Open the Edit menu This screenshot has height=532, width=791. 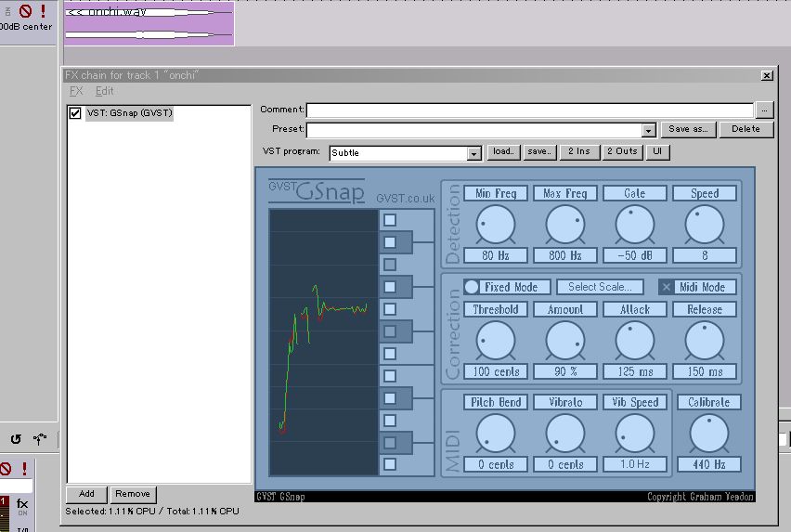coord(104,91)
